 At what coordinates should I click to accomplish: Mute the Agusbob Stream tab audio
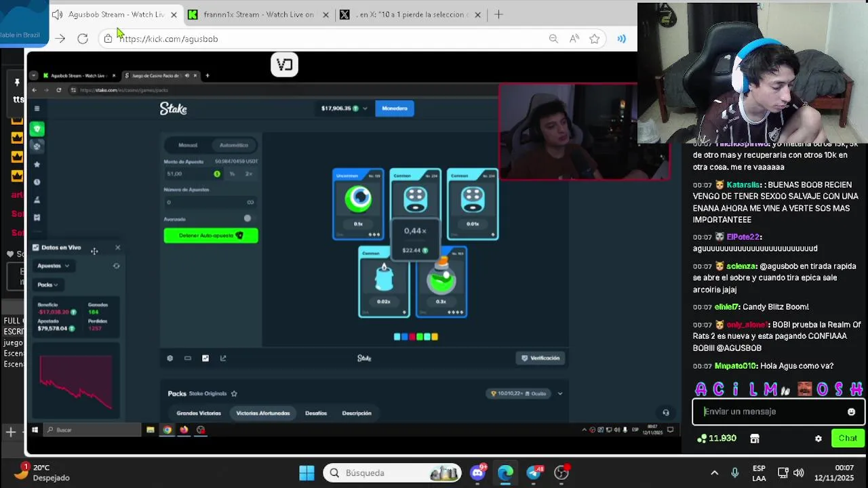(x=58, y=14)
